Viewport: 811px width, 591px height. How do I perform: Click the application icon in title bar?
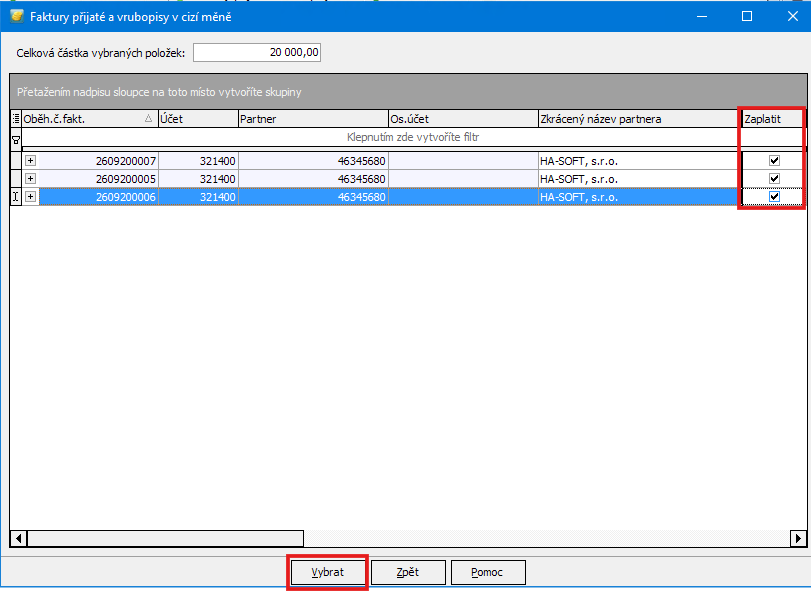[x=17, y=16]
